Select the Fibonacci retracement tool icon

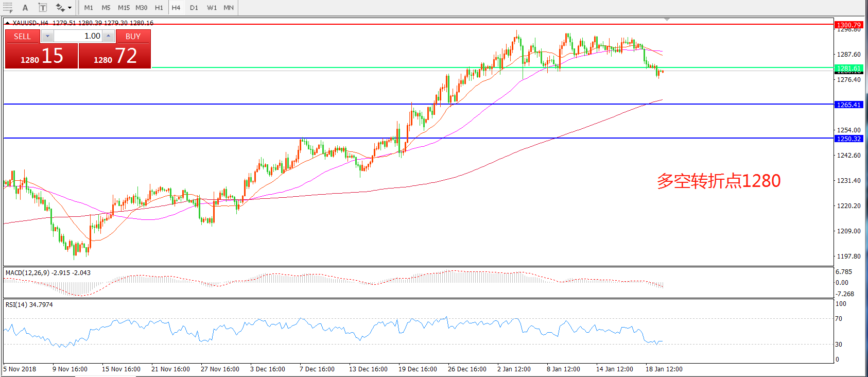tap(8, 7)
